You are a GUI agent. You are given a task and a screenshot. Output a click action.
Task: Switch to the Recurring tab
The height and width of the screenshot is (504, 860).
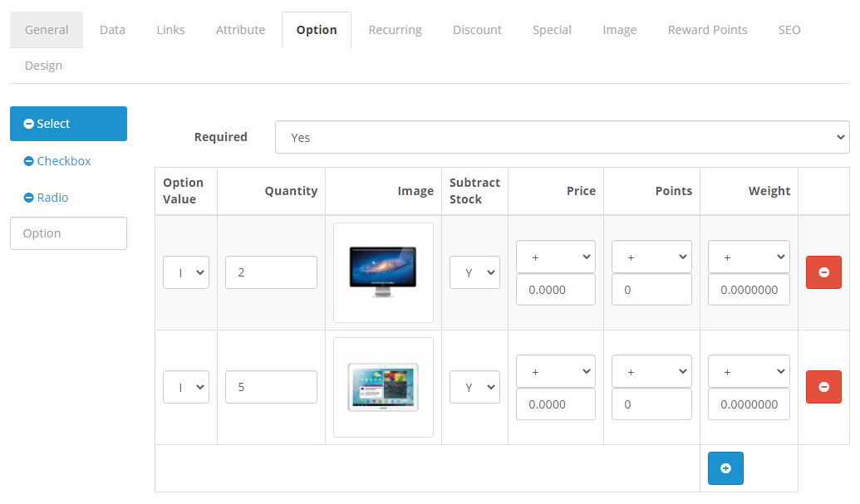[x=395, y=30]
